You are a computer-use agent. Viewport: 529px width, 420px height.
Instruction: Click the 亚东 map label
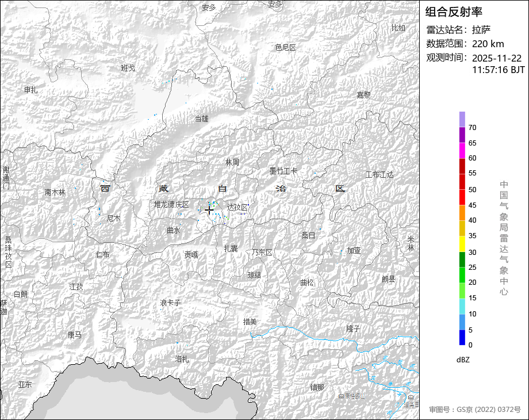[25, 384]
